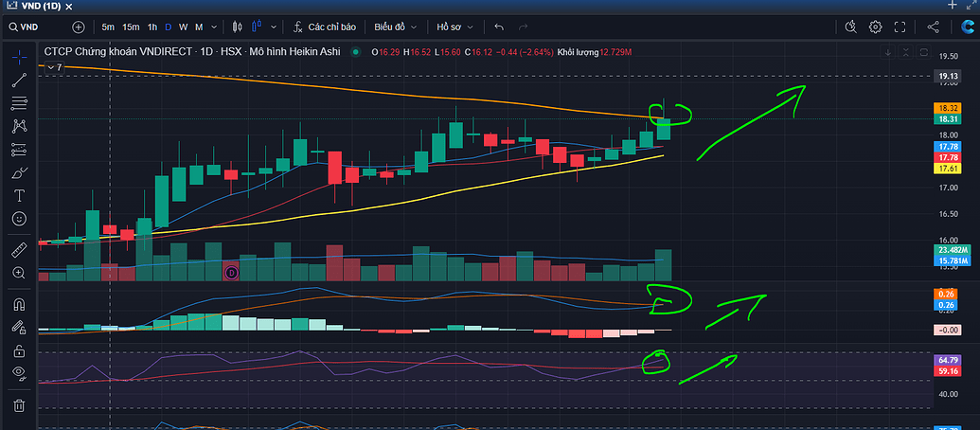The height and width of the screenshot is (430, 980).
Task: Toggle hide all drawings eye icon
Action: pos(19,373)
